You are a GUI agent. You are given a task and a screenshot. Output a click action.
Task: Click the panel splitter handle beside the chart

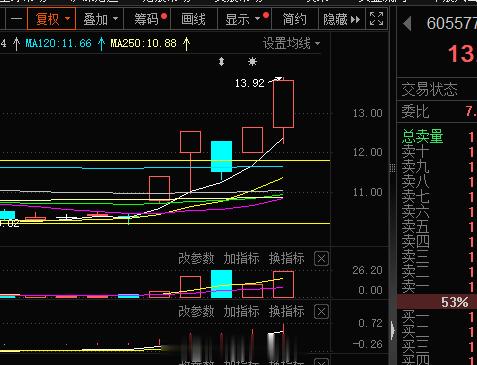coord(393,168)
